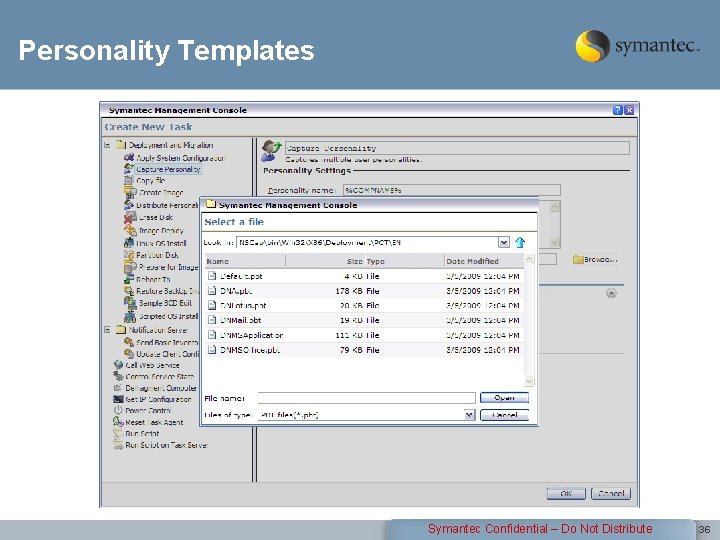Sort file list by Size column
The image size is (720, 540).
(x=325, y=261)
